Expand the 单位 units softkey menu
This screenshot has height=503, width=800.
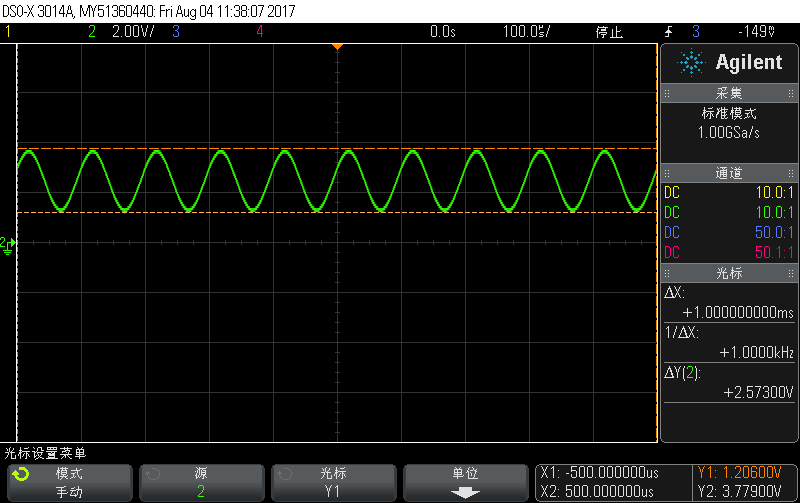pyautogui.click(x=466, y=483)
